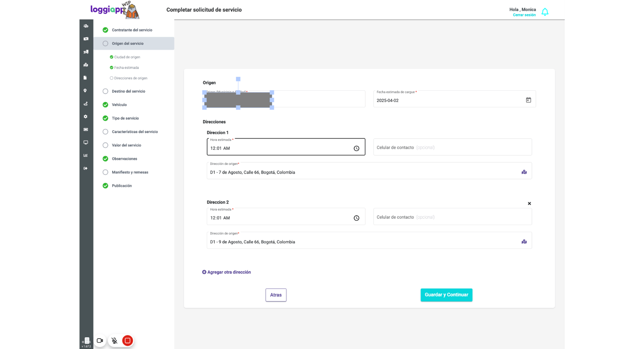The image size is (644, 349).
Task: Open the location pin icon in sidebar
Action: click(x=85, y=91)
